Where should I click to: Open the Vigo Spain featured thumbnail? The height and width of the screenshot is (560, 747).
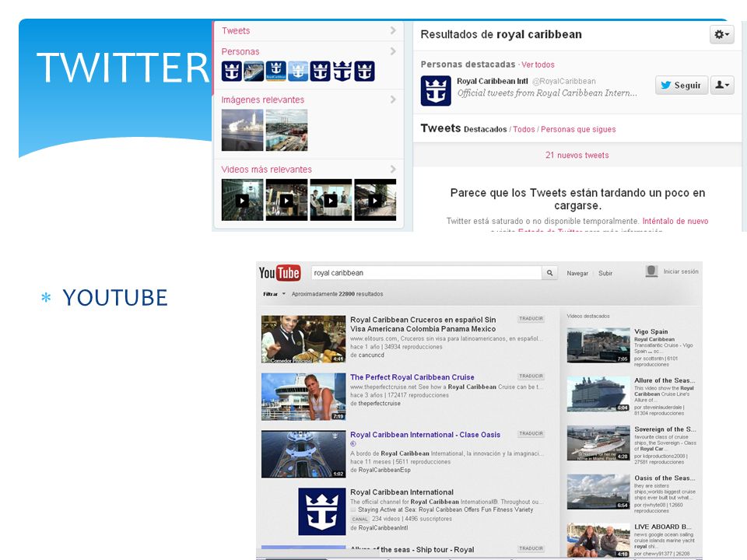(x=598, y=345)
